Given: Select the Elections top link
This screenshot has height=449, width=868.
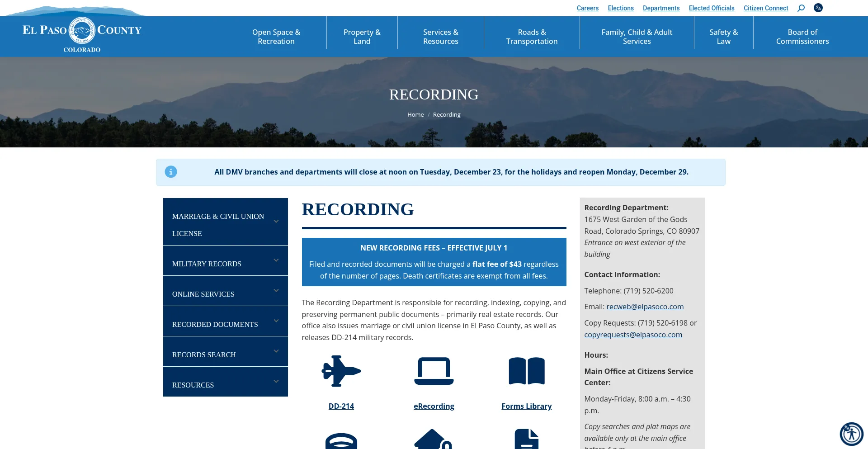Looking at the screenshot, I should 620,8.
